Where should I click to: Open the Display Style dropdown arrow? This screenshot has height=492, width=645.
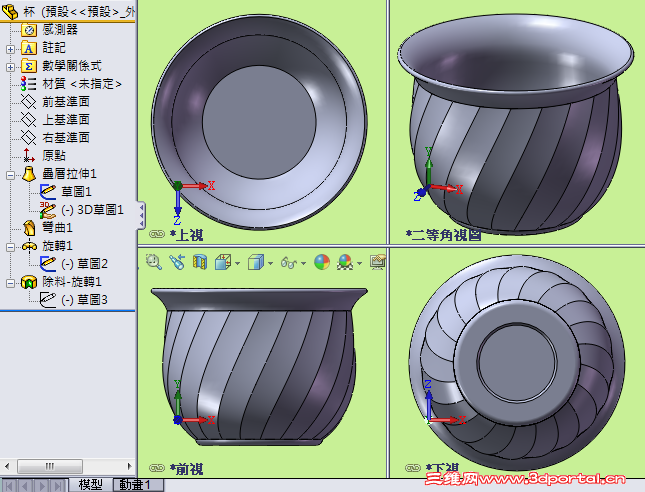pyautogui.click(x=270, y=263)
